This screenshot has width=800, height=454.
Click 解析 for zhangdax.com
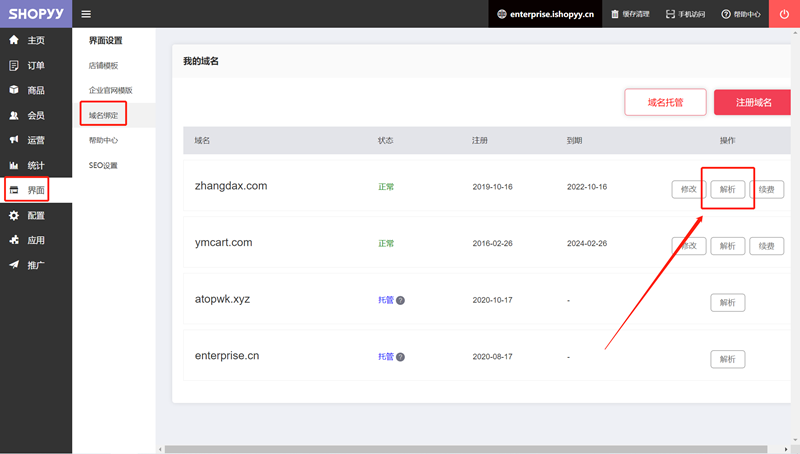[728, 189]
